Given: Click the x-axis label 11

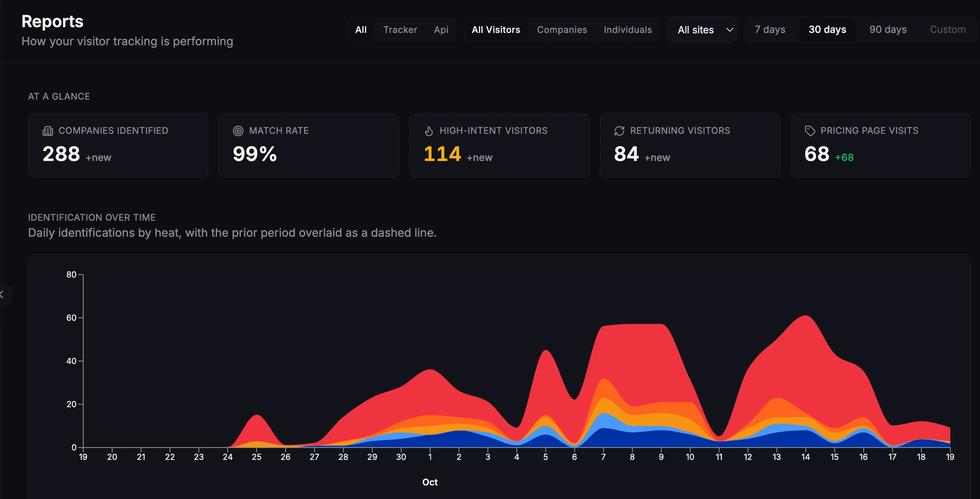Looking at the screenshot, I should [719, 457].
